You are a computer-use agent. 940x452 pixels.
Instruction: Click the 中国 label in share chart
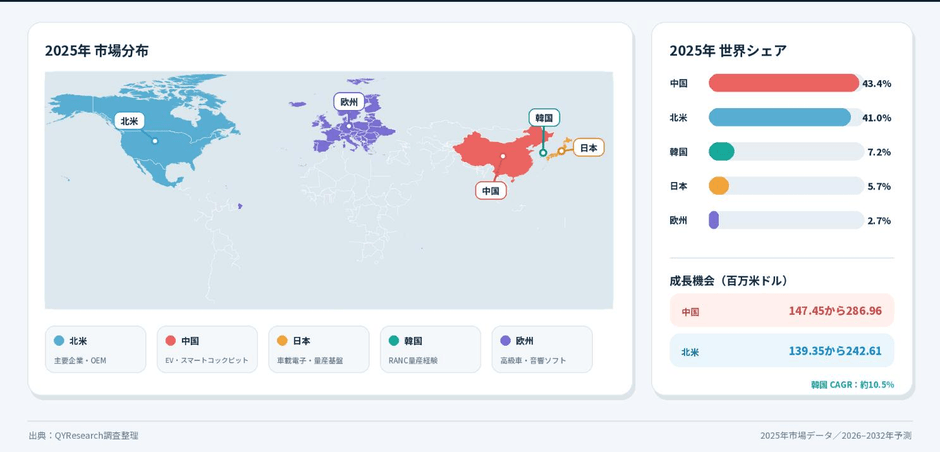click(679, 83)
